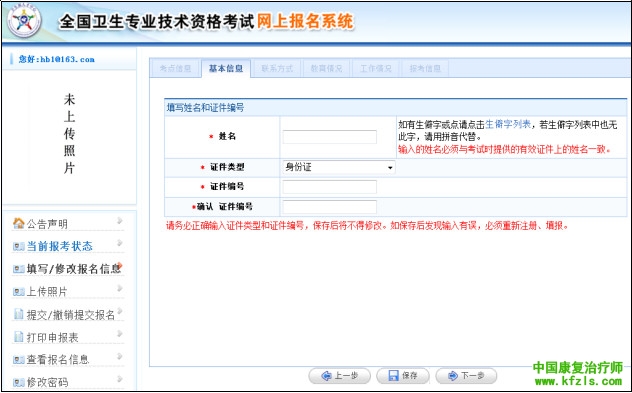Viewport: 632px width, 393px height.
Task: Click the 下一步 next step button
Action: [x=466, y=376]
